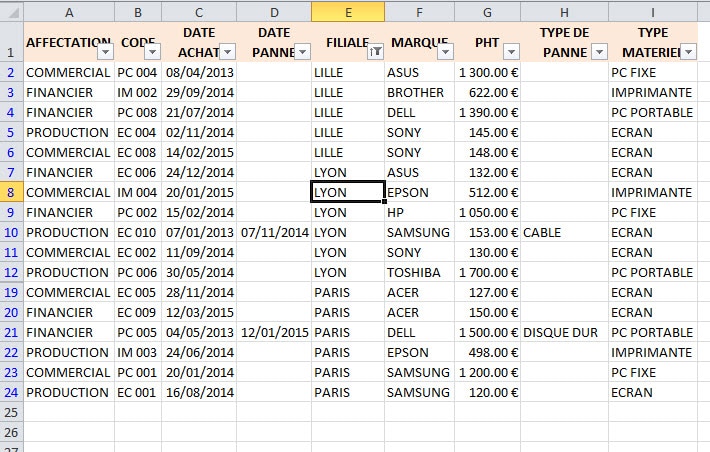Open the DATE ACHAT filter dropdown

[x=227, y=52]
